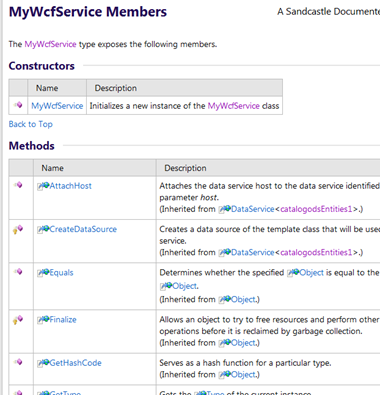Follow the catalogodsEntities1 link in the CreateDataSource row
Screen dimensions: 380x395
[x=316, y=252]
